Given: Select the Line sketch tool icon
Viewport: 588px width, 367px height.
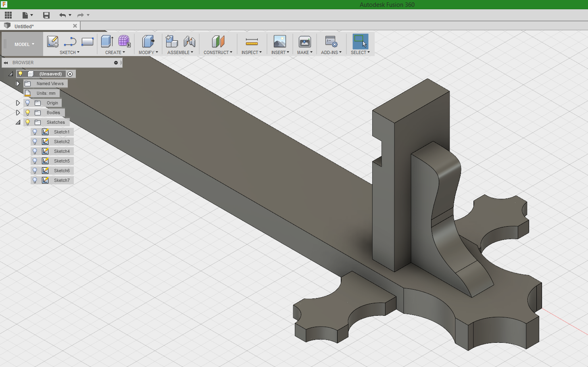Looking at the screenshot, I should [70, 42].
